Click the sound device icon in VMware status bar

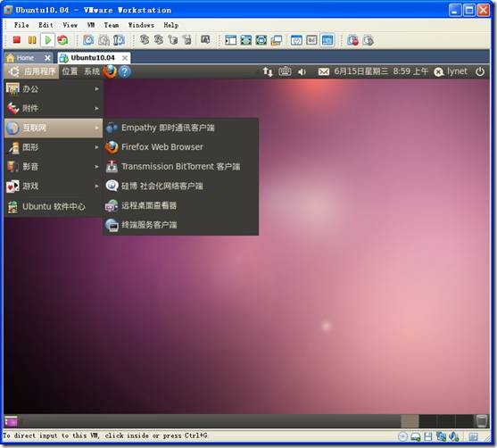tap(454, 436)
